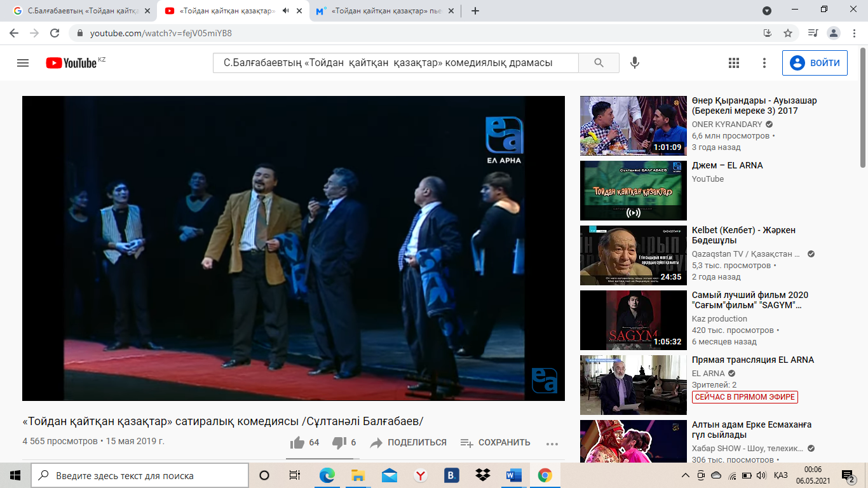Screen dimensions: 868x488
Task: Start voice search with the microphone
Action: coord(634,63)
